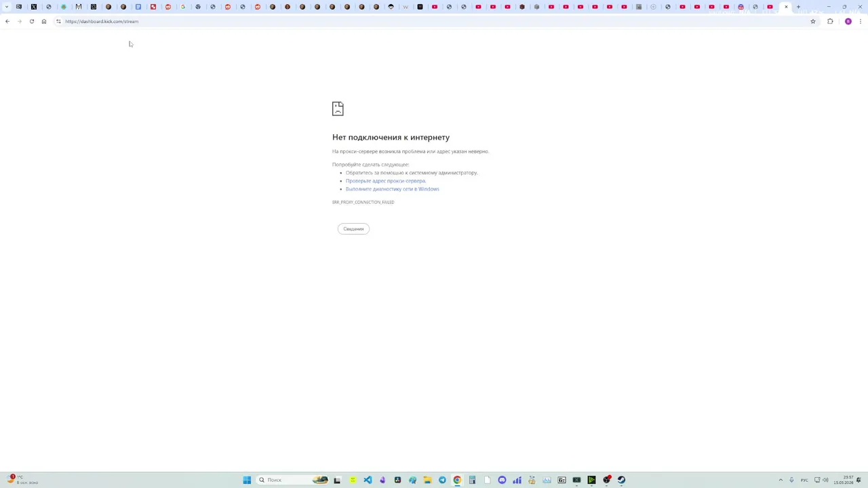The image size is (868, 488).
Task: Open Discord from the taskbar
Action: coord(502,480)
